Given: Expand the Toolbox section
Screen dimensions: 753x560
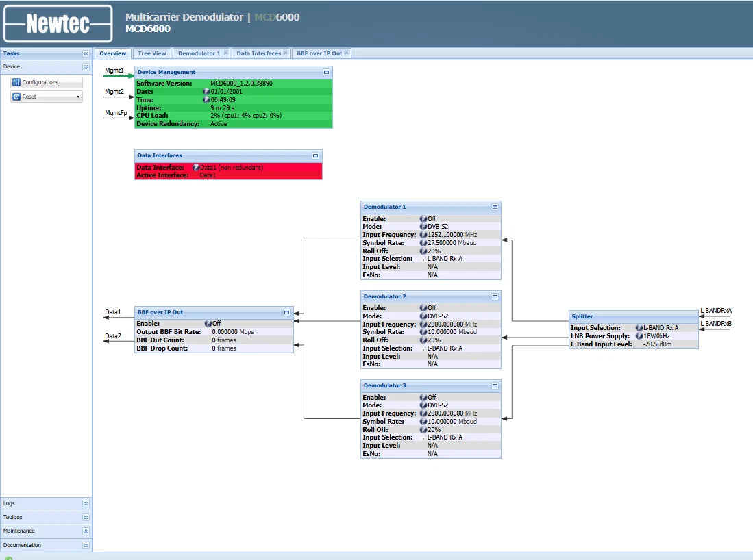Looking at the screenshot, I should click(86, 517).
